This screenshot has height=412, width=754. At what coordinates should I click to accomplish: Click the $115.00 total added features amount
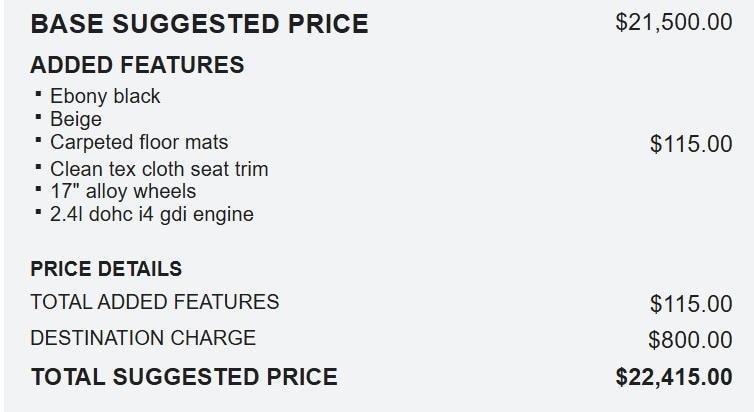click(x=691, y=303)
